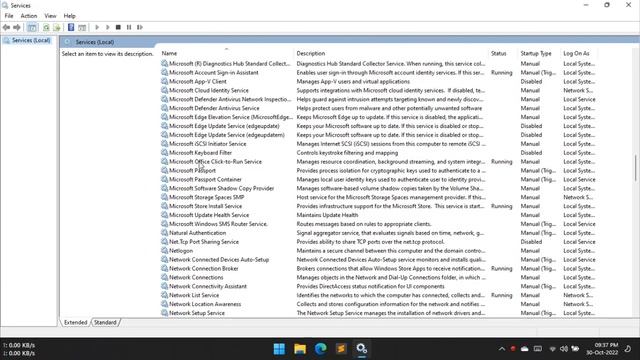Sort by the Startup Type column header
Screen dimensions: 640x360
click(x=539, y=53)
